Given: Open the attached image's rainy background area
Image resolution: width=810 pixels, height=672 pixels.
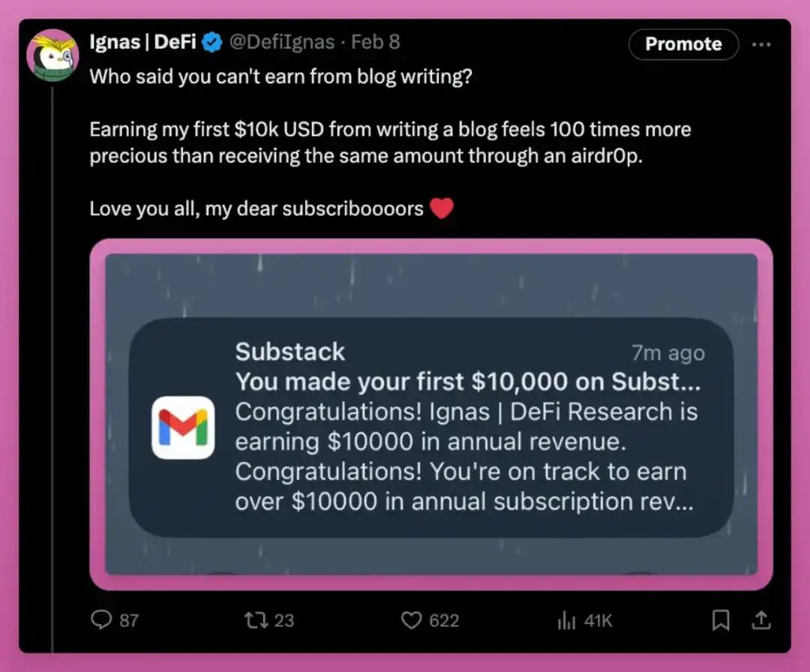Looking at the screenshot, I should pos(431,283).
